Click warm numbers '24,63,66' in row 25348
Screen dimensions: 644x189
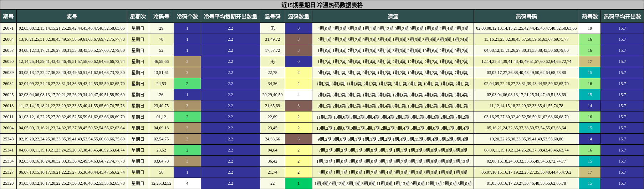pyautogui.click(x=272, y=139)
